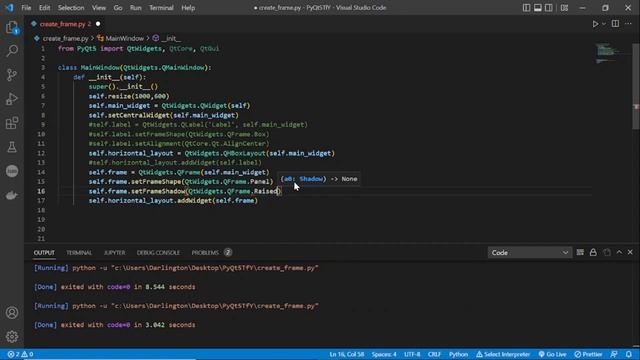Open the Edit menu
Screen dimensions: 640x360
click(44, 8)
